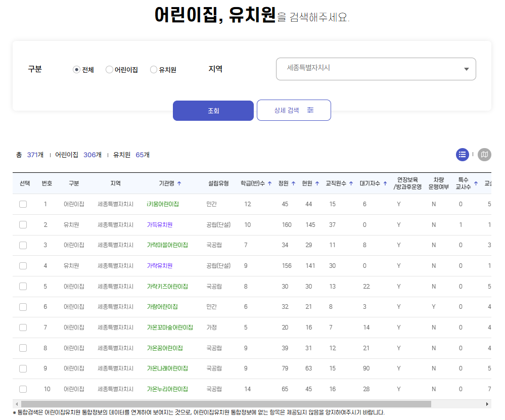
Task: Select the list view icon
Action: [463, 155]
